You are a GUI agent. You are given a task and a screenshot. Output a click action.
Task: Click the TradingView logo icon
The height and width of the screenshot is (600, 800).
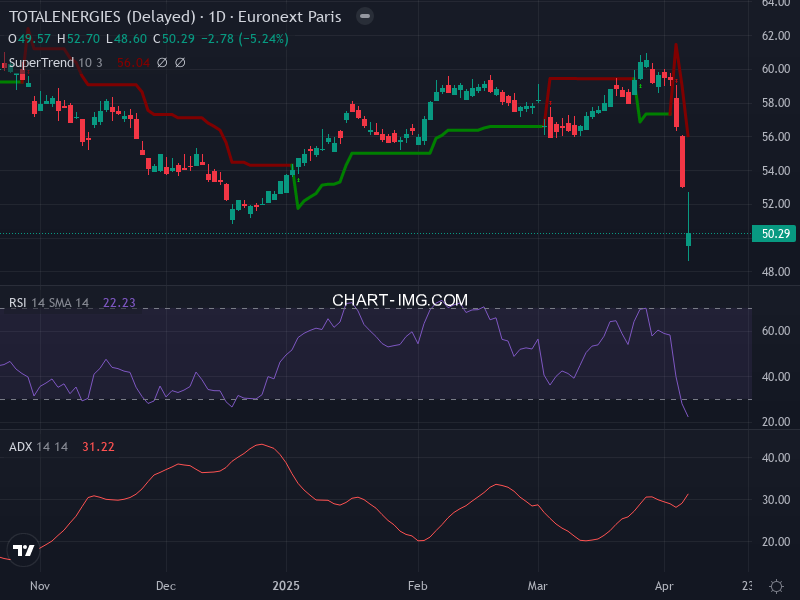point(23,551)
